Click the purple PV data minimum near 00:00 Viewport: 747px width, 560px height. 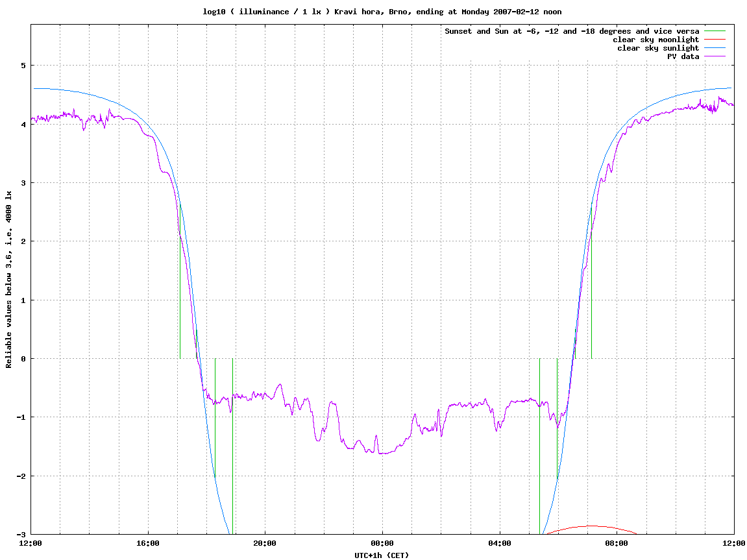[x=384, y=454]
